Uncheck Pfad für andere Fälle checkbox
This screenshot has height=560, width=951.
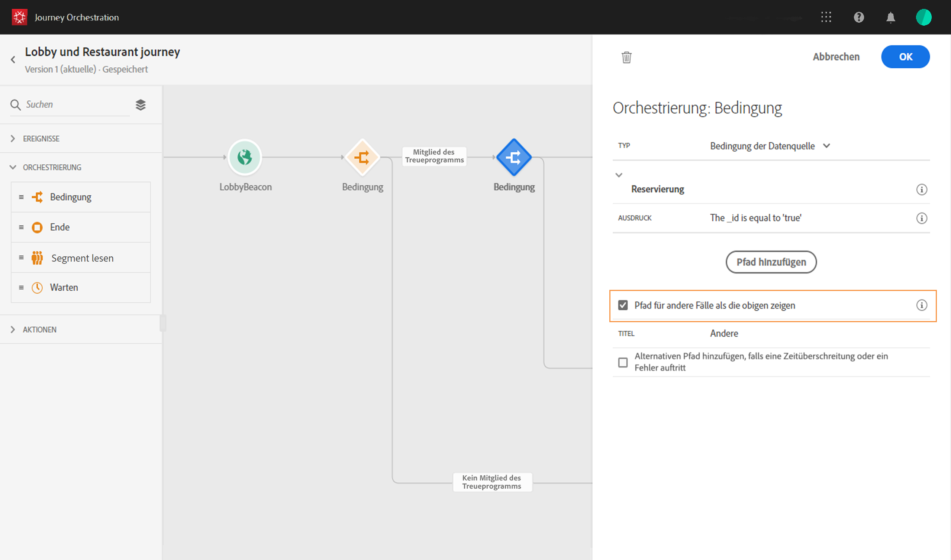[x=623, y=305]
